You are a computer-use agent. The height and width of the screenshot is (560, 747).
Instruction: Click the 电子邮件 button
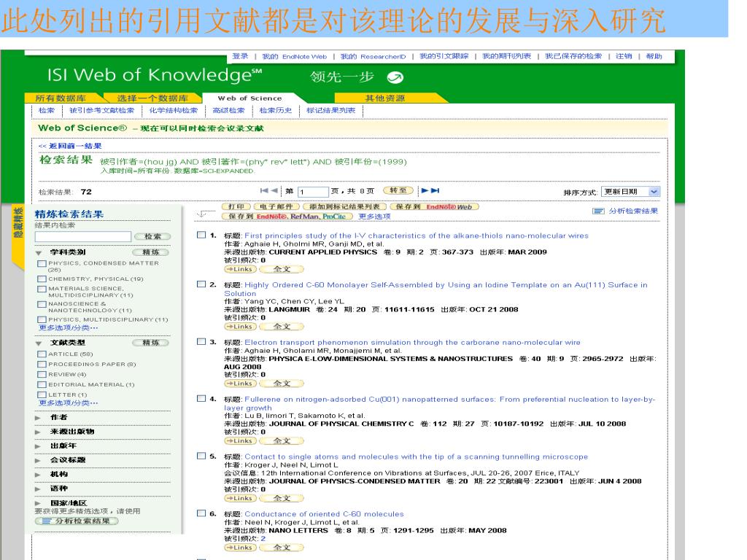pos(276,206)
